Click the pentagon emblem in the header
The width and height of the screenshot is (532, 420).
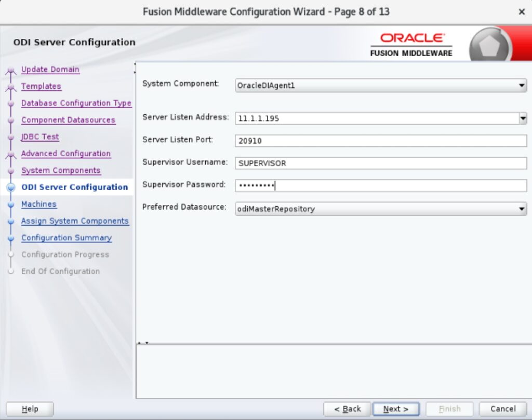[x=490, y=46]
